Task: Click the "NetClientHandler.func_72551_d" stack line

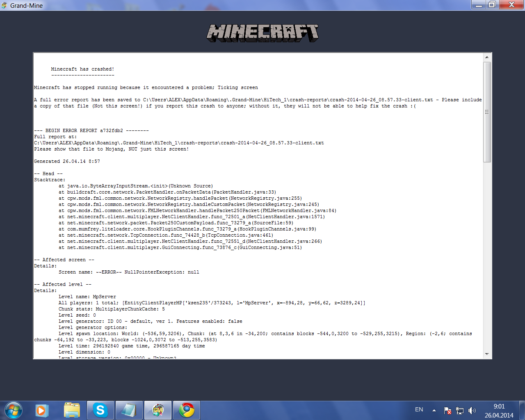Action: pyautogui.click(x=190, y=241)
